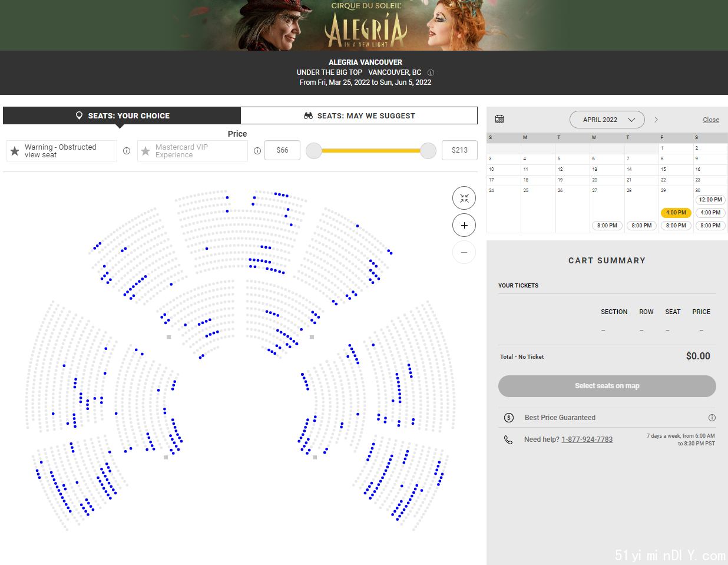
Task: Toggle Mastercard VIP Experience filter
Action: coord(193,151)
